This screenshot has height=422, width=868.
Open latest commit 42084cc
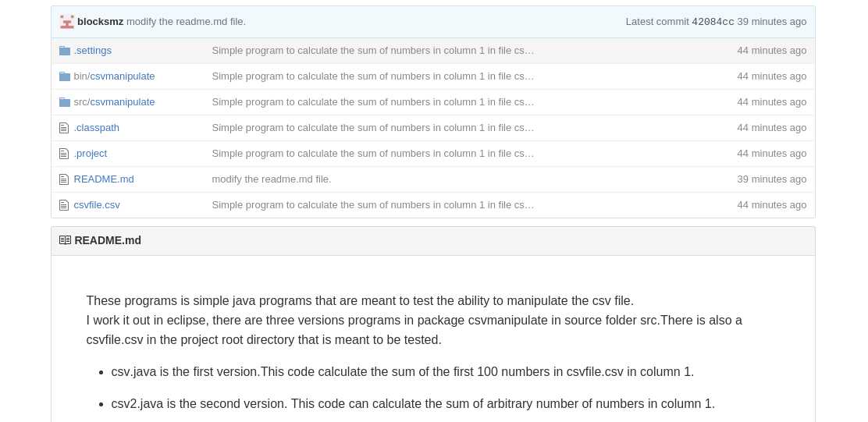click(713, 22)
